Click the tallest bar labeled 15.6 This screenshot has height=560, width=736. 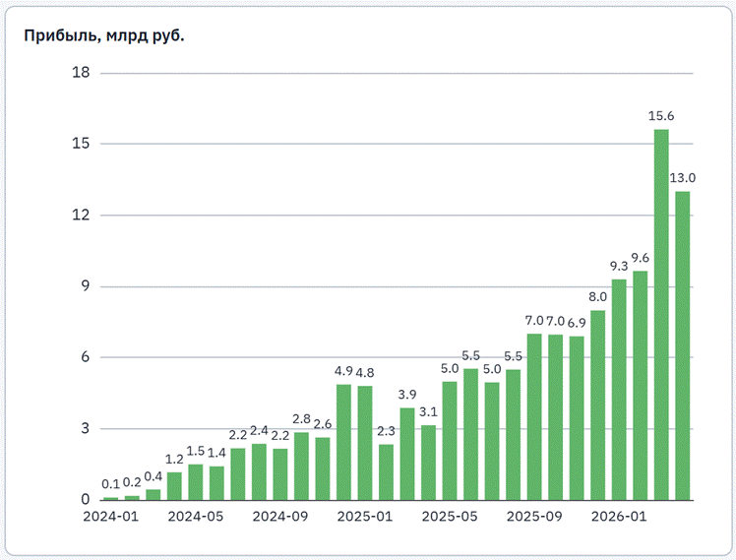pos(661,315)
